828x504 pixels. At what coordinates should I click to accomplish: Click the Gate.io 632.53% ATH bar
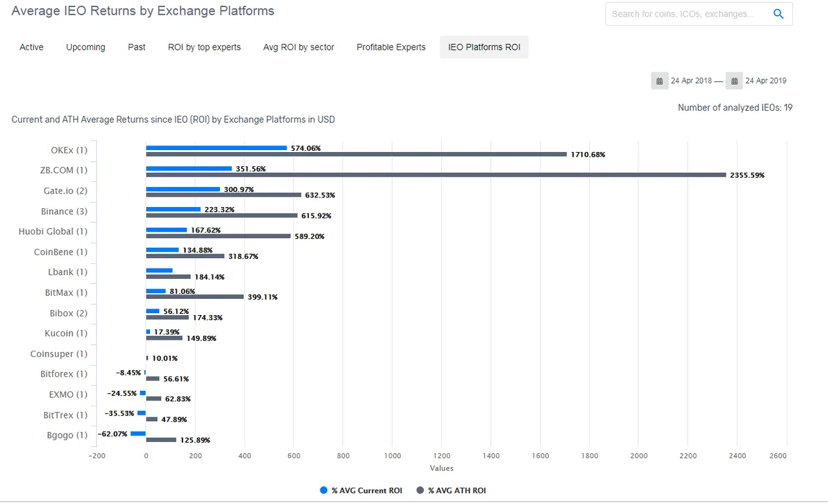point(224,195)
